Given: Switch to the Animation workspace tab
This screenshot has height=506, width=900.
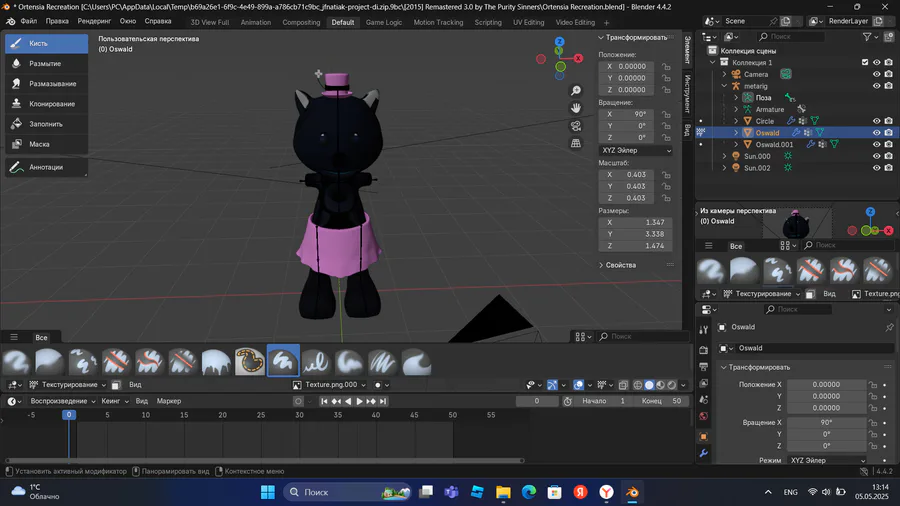Looking at the screenshot, I should (255, 22).
